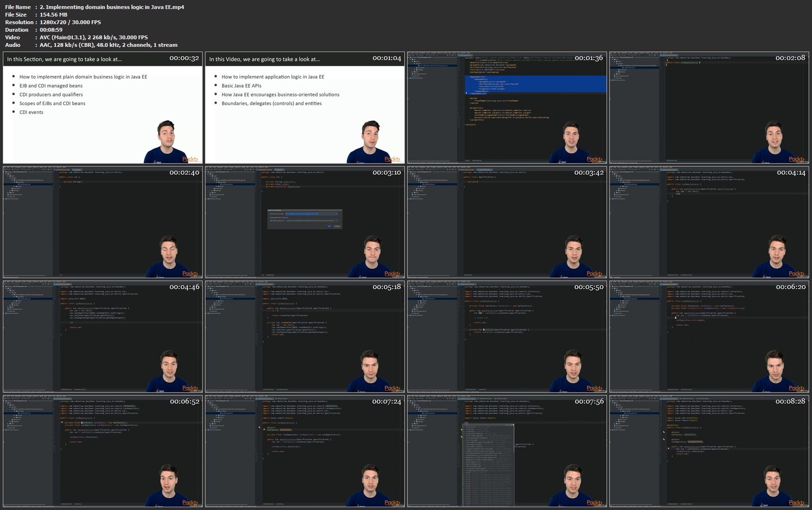Click bullet 'CDI events'
Viewport: 812px width, 510px height.
[x=31, y=112]
